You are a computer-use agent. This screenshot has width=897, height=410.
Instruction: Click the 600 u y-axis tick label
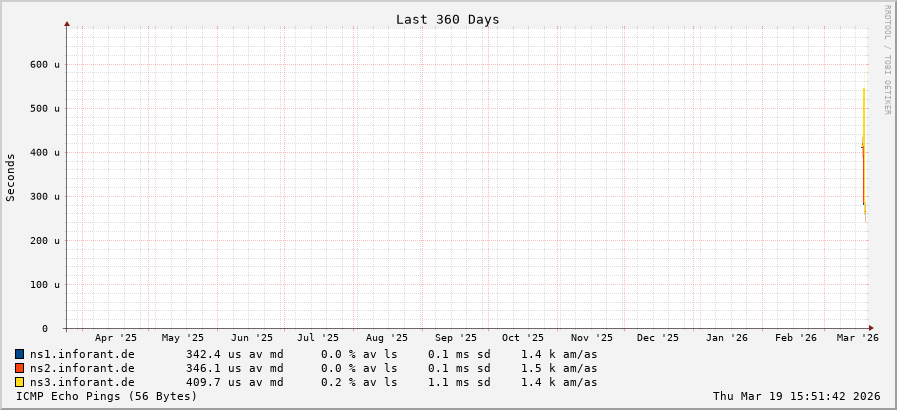tap(44, 64)
